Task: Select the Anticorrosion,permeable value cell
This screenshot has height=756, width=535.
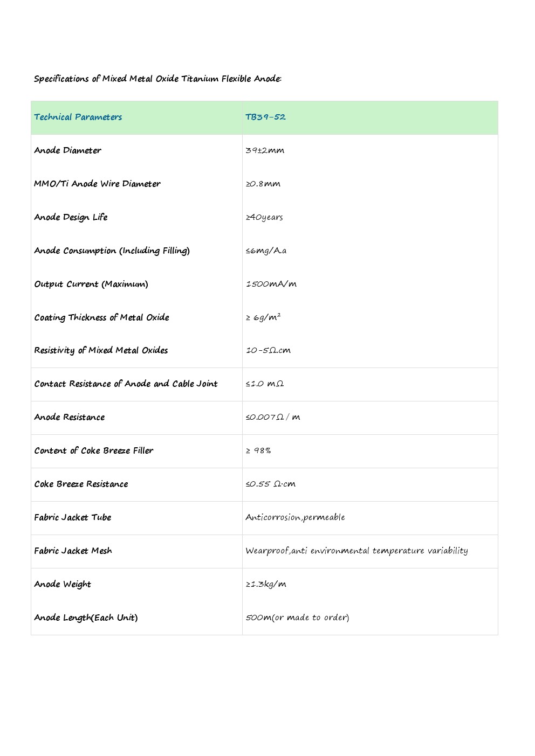Action: coord(295,517)
